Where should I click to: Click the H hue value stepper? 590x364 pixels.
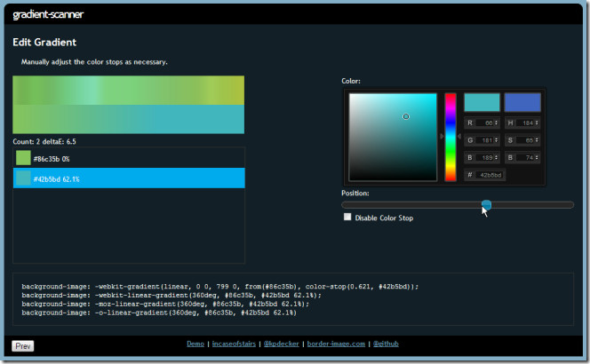pyautogui.click(x=538, y=123)
